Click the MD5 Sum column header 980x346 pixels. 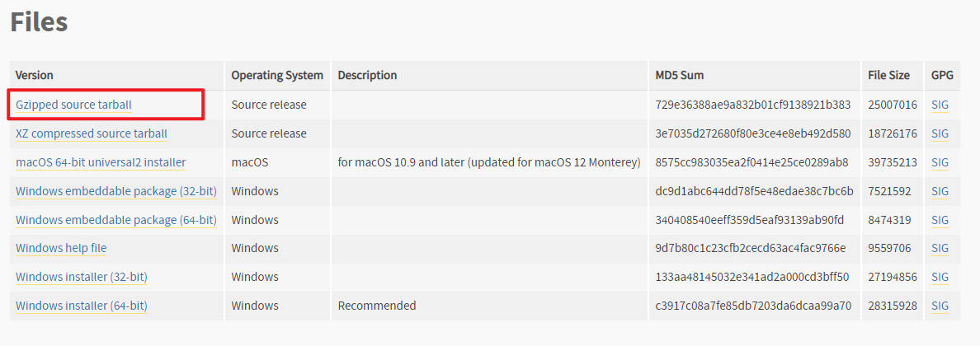680,75
